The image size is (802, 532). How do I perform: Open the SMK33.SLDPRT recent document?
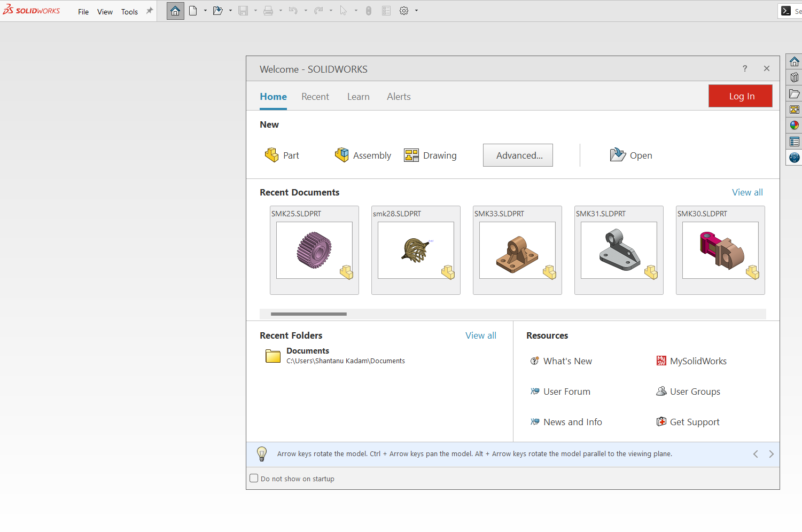click(x=517, y=250)
